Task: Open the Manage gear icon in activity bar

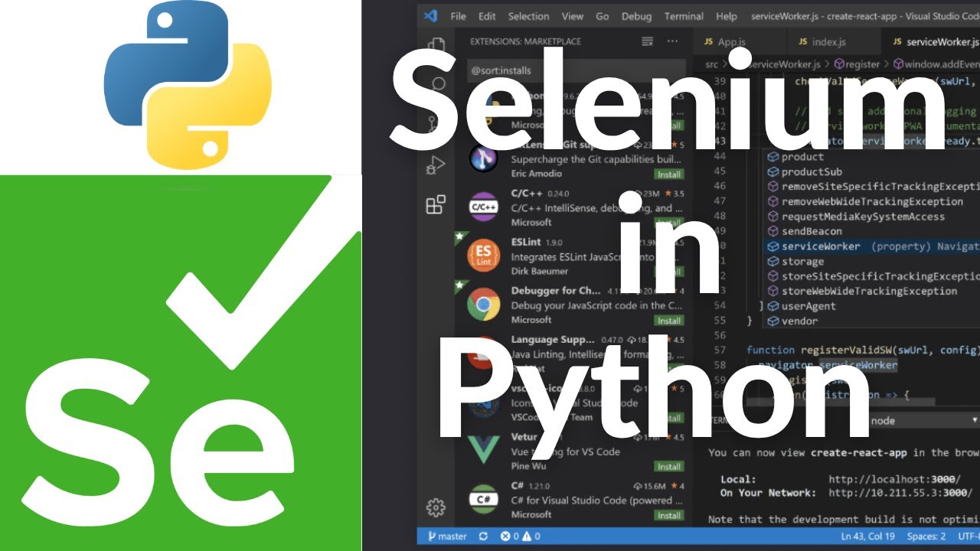Action: click(x=436, y=507)
